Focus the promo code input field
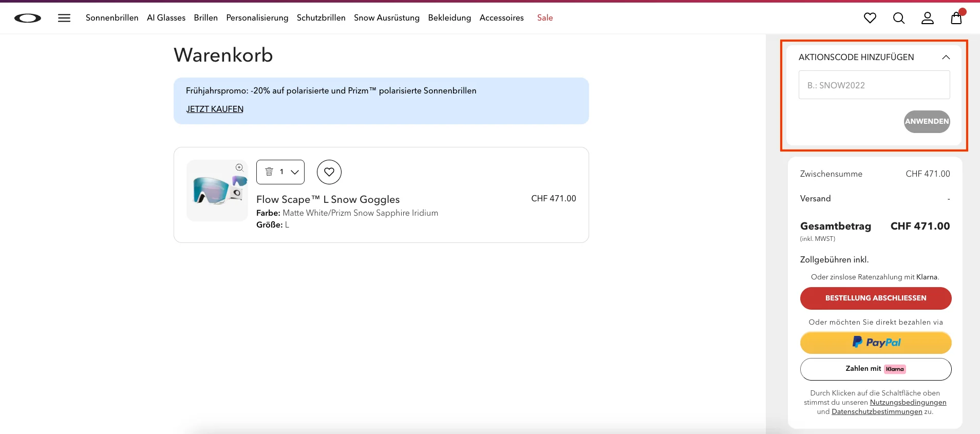Screen dimensions: 980x434 tap(874, 85)
